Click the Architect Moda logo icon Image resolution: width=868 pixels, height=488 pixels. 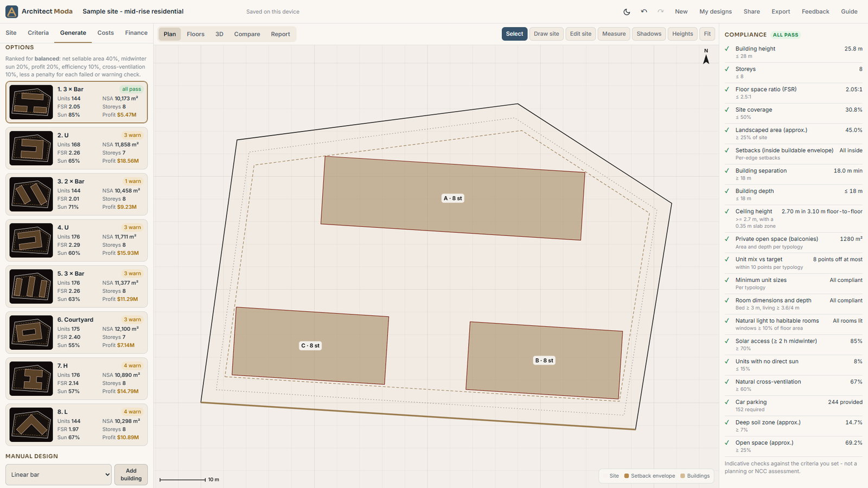tap(11, 11)
